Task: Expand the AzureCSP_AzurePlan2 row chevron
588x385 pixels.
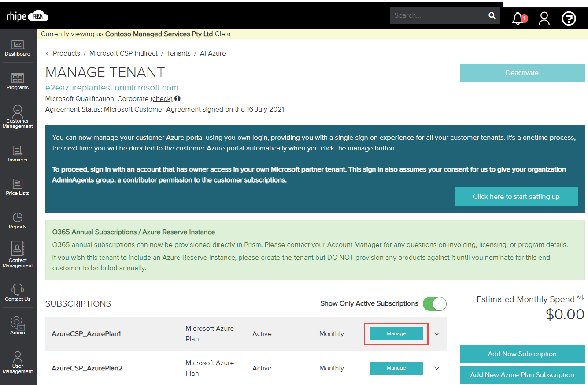Action: click(437, 368)
